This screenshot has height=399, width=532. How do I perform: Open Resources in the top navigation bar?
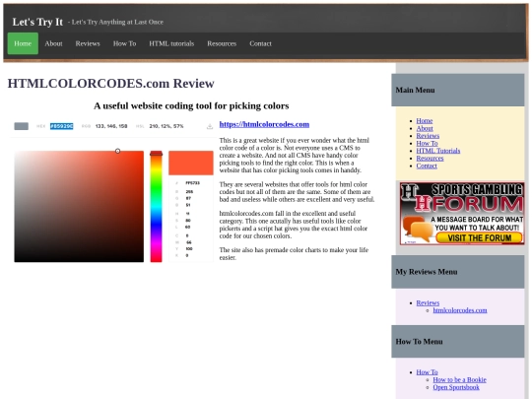(222, 43)
